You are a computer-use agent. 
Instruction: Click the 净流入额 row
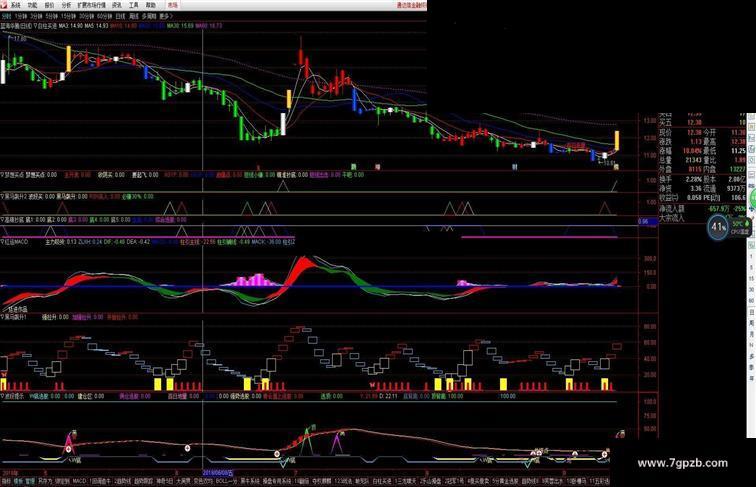(702, 209)
